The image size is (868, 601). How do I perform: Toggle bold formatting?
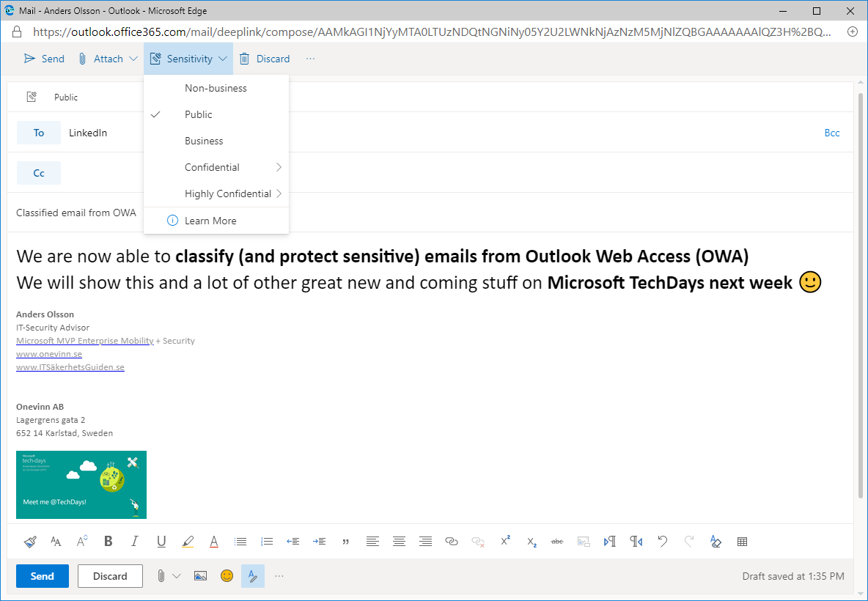[108, 542]
